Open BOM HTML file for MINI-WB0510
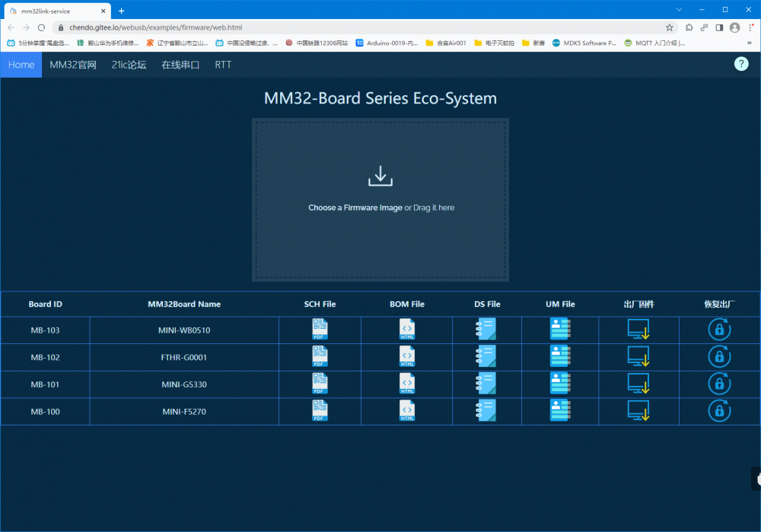 pyautogui.click(x=406, y=329)
